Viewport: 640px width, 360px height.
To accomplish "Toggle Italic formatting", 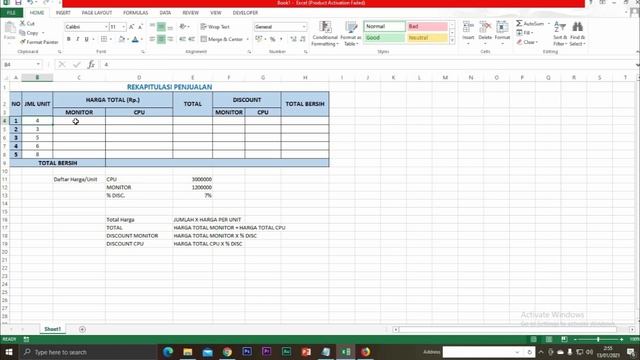I will pyautogui.click(x=78, y=39).
